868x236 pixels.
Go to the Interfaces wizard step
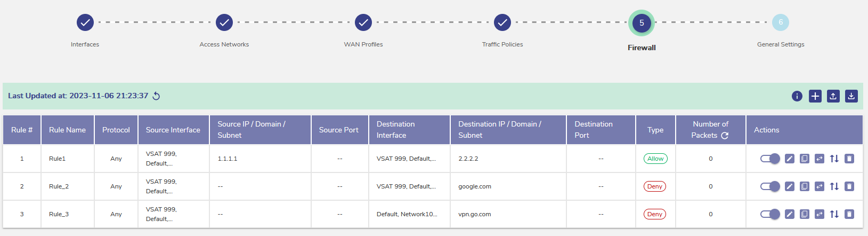(x=85, y=22)
